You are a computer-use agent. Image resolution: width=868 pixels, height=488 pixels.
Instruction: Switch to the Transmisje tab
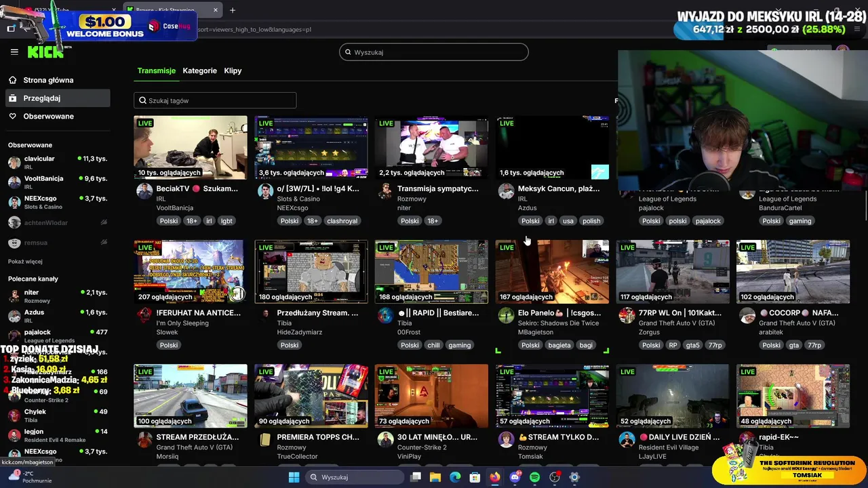(x=157, y=70)
